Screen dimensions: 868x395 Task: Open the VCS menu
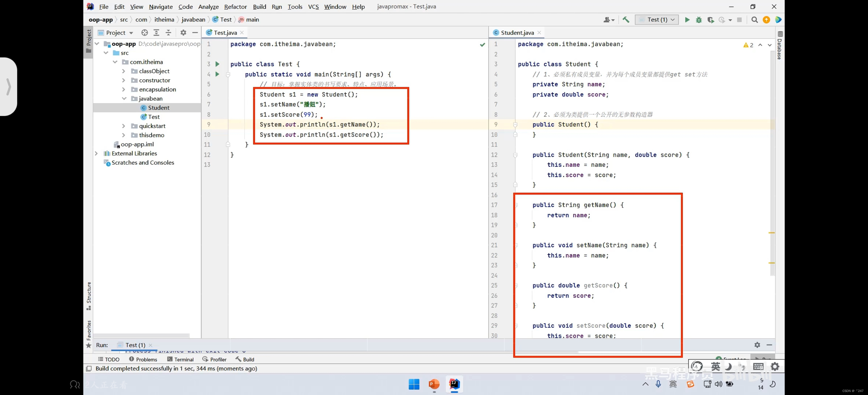point(313,6)
